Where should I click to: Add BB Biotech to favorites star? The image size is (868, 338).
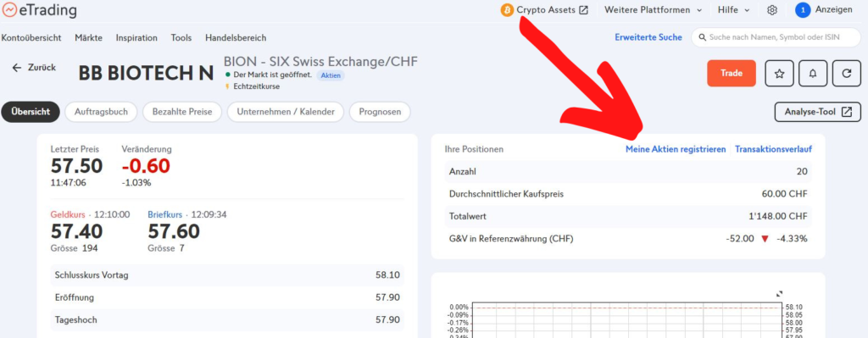(x=779, y=74)
